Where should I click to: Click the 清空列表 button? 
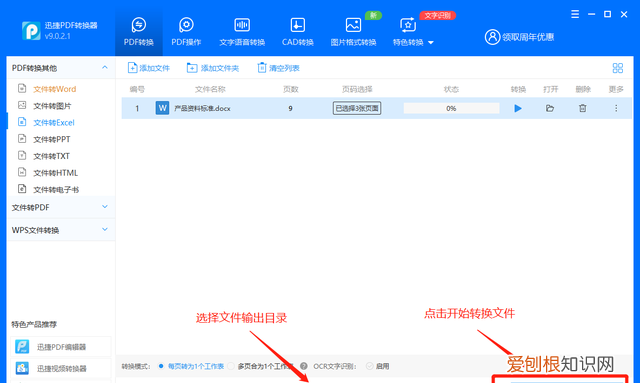tap(278, 68)
